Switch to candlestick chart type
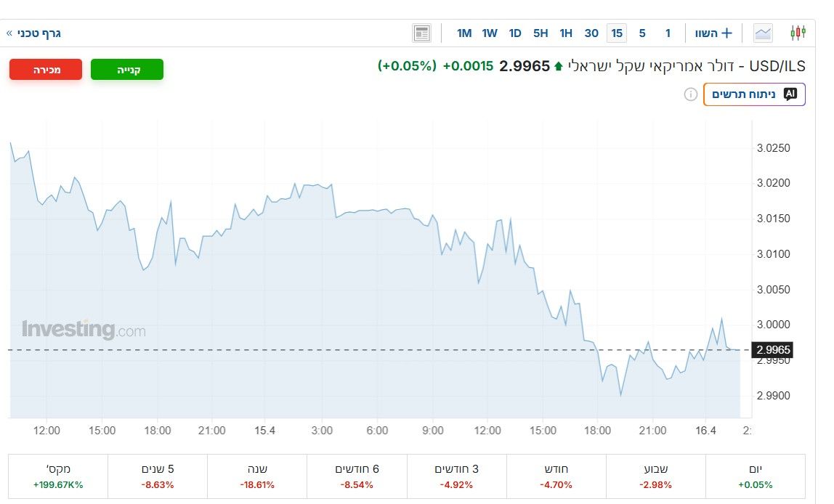This screenshot has height=504, width=834. pyautogui.click(x=798, y=33)
